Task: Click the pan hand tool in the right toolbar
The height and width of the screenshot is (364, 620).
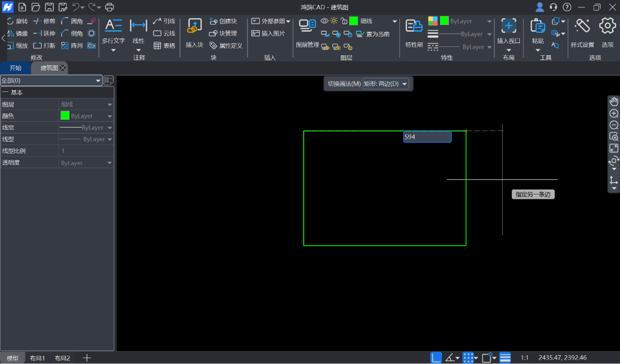Action: [614, 101]
